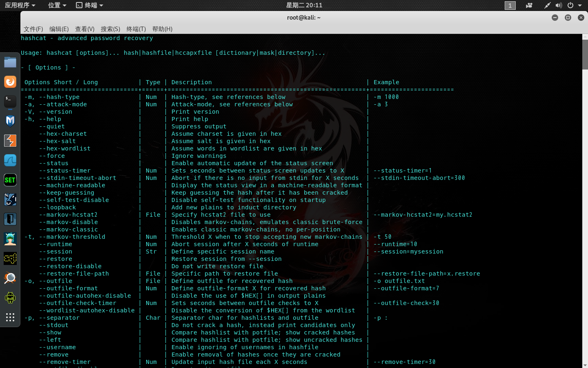Screen dimensions: 588x368
Task: Click the screen recorder camera icon
Action: [x=529, y=5]
